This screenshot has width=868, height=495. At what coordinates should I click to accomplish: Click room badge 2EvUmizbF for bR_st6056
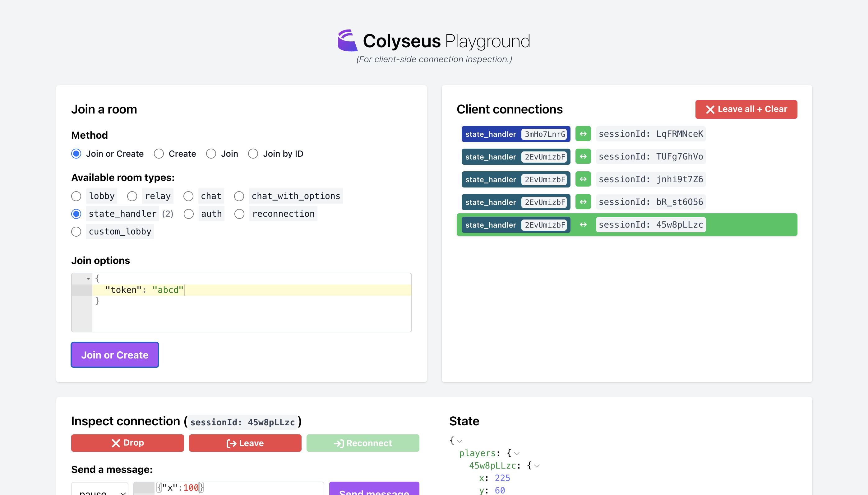(x=544, y=202)
